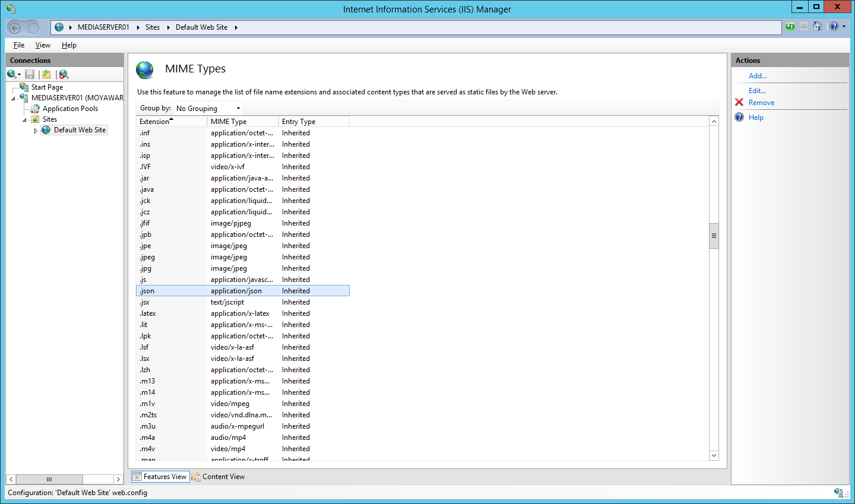Click Edit... in the Actions pane
Viewport: 855px width, 504px height.
(x=756, y=90)
